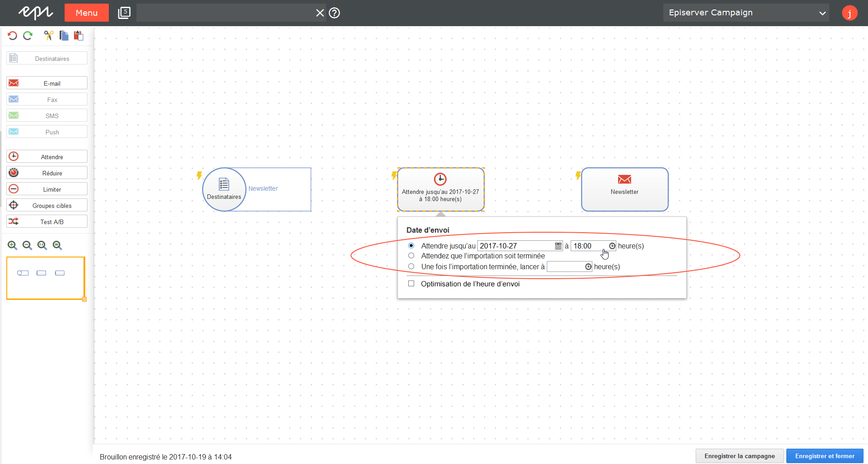
Task: Click the lightning bolt beside Destinataires node
Action: (x=199, y=175)
